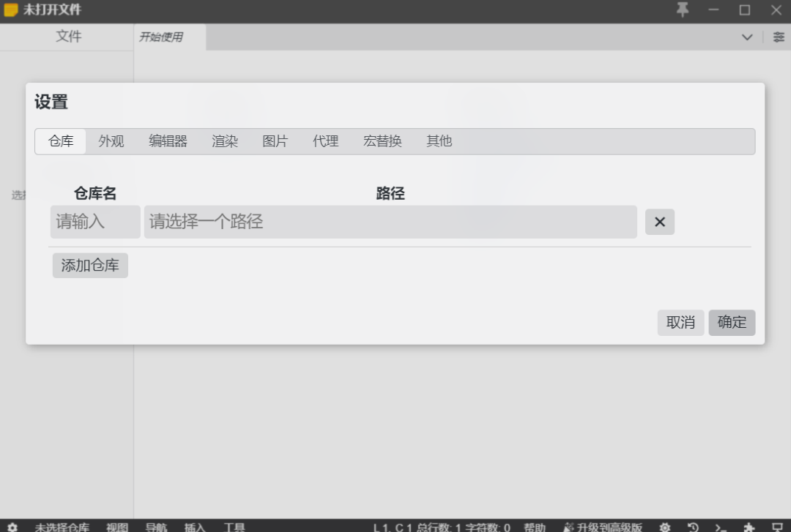Click the plugins puzzle icon in status bar
Image resolution: width=791 pixels, height=532 pixels.
tap(749, 527)
